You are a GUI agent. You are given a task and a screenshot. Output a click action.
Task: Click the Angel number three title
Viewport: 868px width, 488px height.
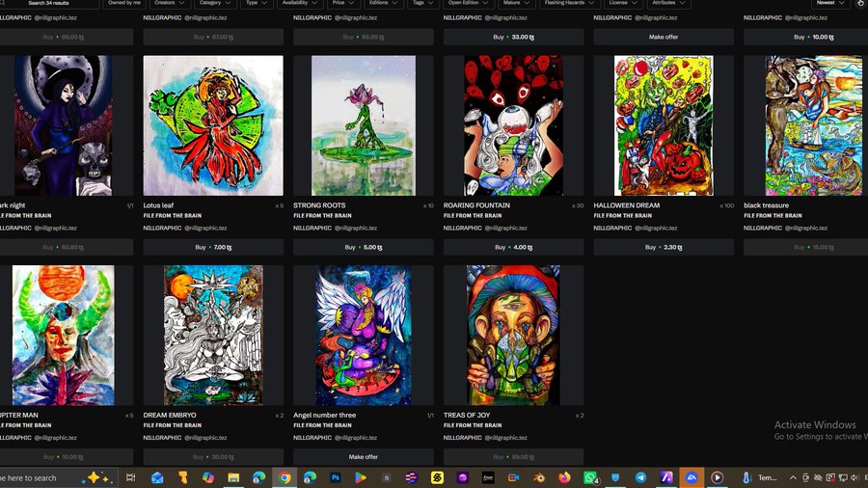(x=324, y=415)
